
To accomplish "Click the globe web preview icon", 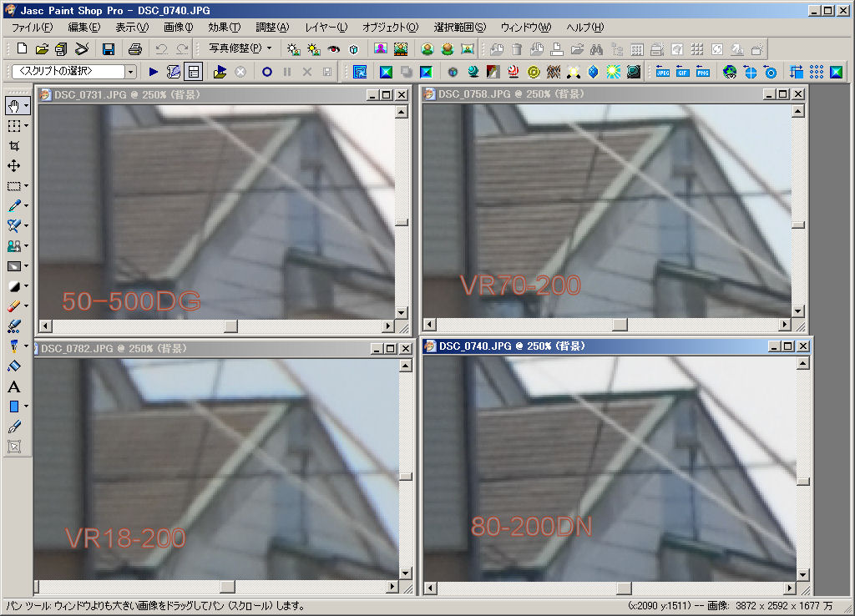I will [x=730, y=72].
